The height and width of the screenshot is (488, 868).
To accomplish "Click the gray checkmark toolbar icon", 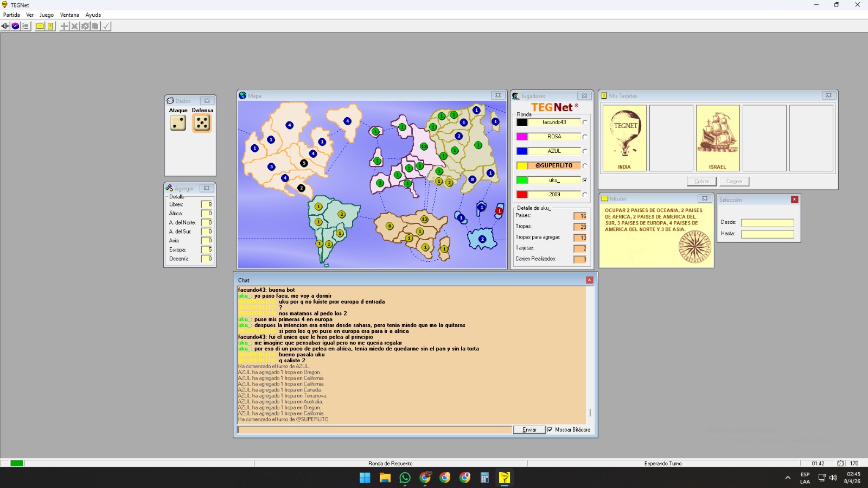I will (x=106, y=26).
